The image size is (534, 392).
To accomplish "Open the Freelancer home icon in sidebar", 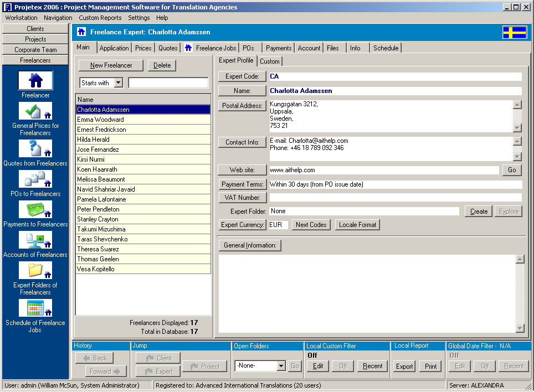I will [x=35, y=81].
